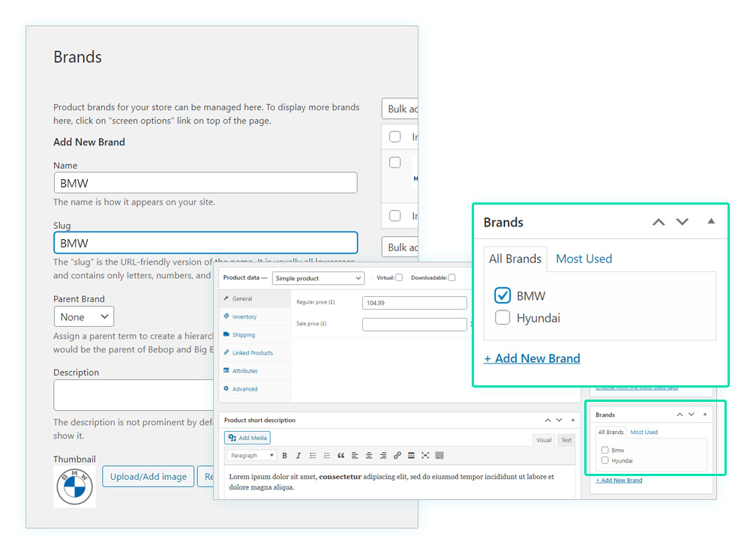Open the Parent Brand None dropdown
The image size is (750, 560).
coord(84,316)
